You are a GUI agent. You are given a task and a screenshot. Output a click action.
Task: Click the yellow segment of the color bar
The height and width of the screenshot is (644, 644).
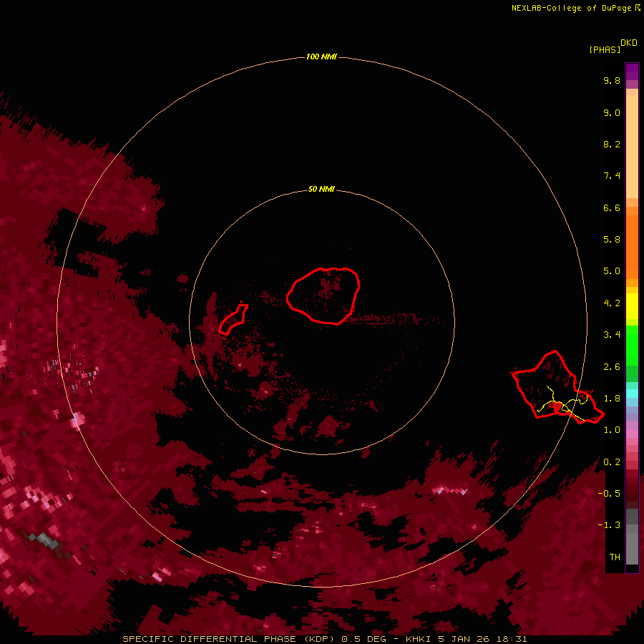[x=632, y=306]
